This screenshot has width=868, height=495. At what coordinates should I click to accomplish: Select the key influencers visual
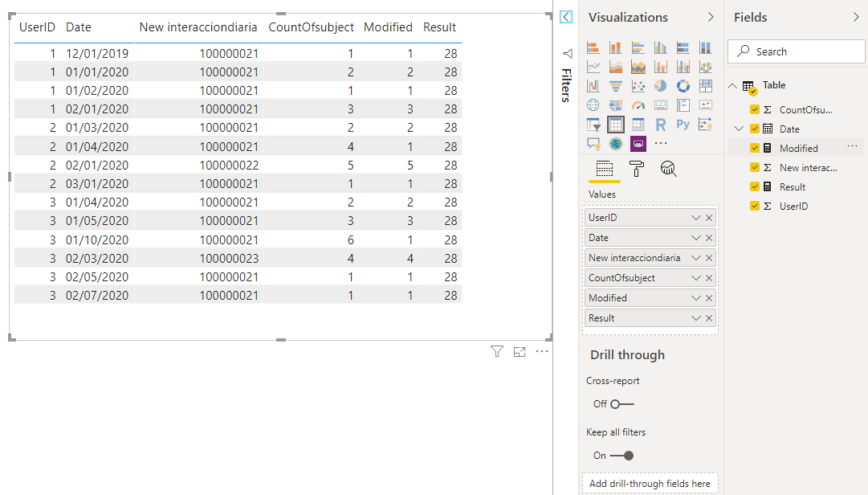[x=705, y=125]
